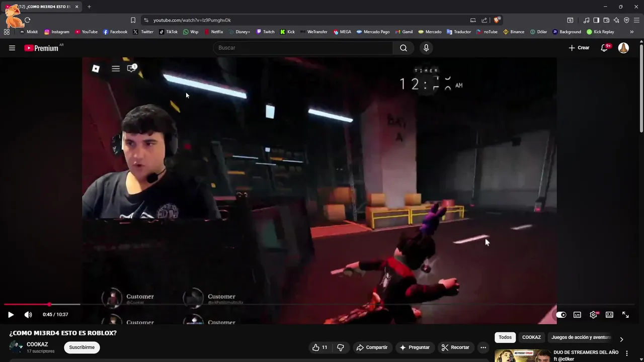Open options for DUO DE STREAMERS video

[626, 353]
